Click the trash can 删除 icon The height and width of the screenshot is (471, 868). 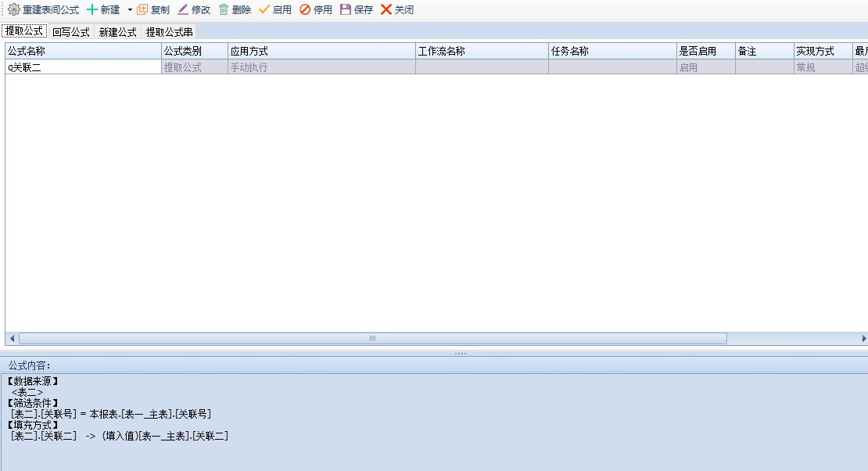[224, 10]
